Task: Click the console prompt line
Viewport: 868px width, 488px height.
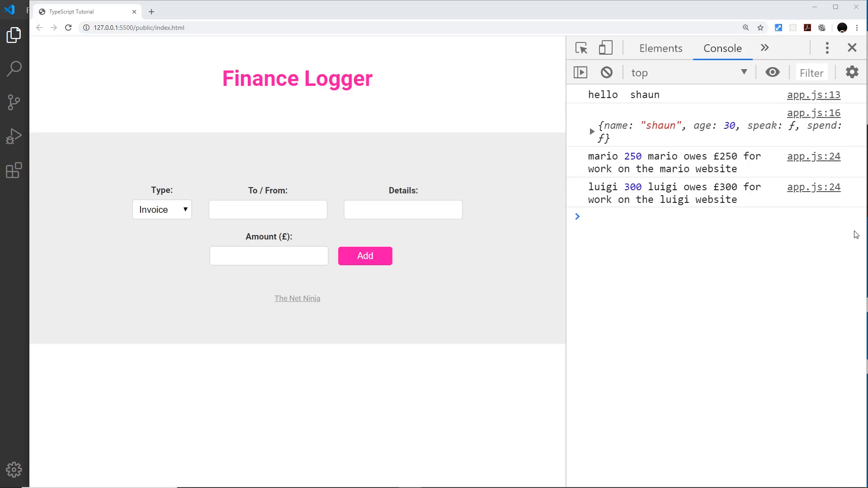Action: click(717, 216)
